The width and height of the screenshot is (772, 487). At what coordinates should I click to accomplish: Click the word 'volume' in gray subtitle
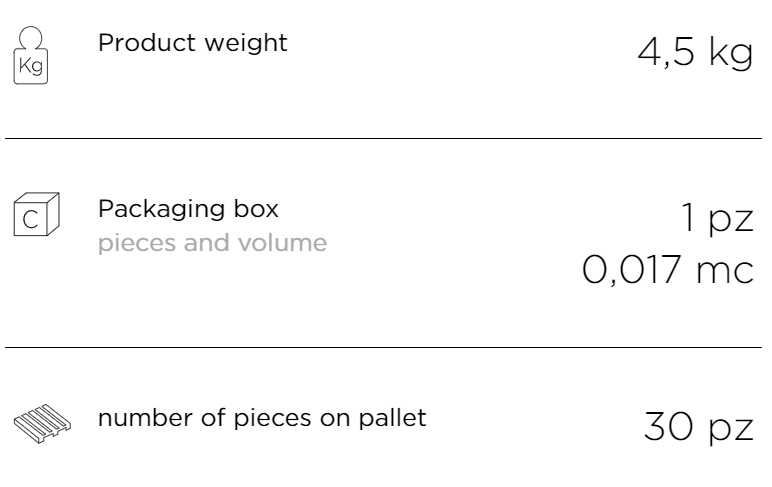[282, 243]
